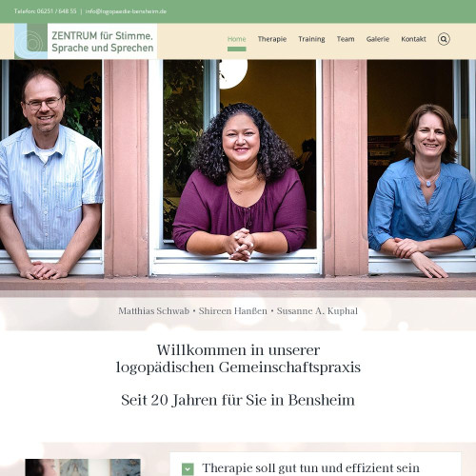Click the heading Therapie soll gut tun

pos(310,468)
